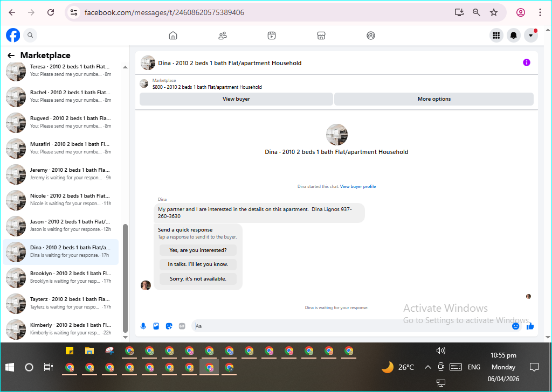Screen dimensions: 552x392
Task: Click conversation list scrollbar down arrow
Action: point(125,337)
